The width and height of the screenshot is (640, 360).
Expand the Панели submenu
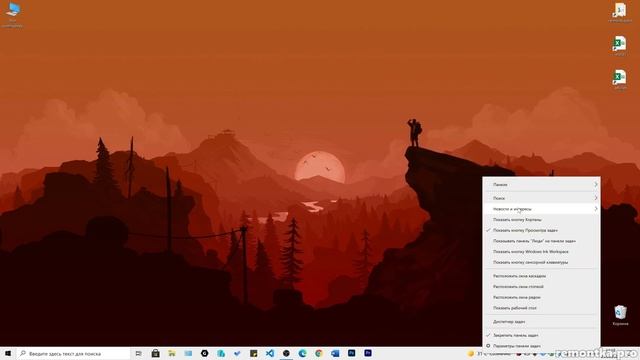coord(541,185)
